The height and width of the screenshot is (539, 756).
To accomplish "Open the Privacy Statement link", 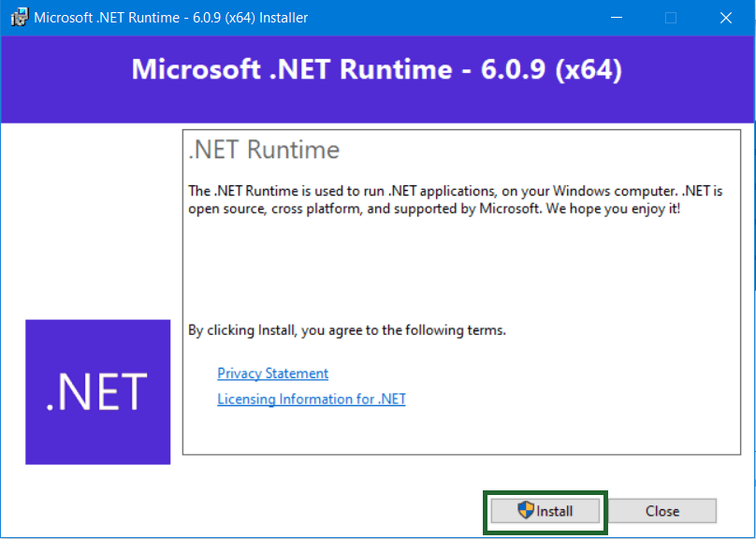I will click(273, 373).
